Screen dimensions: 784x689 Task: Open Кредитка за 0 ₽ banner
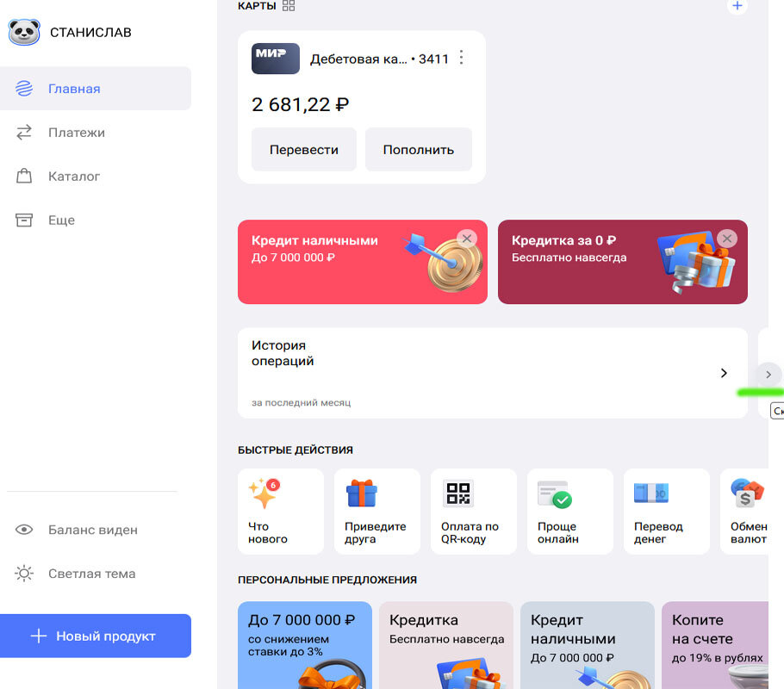pyautogui.click(x=623, y=262)
